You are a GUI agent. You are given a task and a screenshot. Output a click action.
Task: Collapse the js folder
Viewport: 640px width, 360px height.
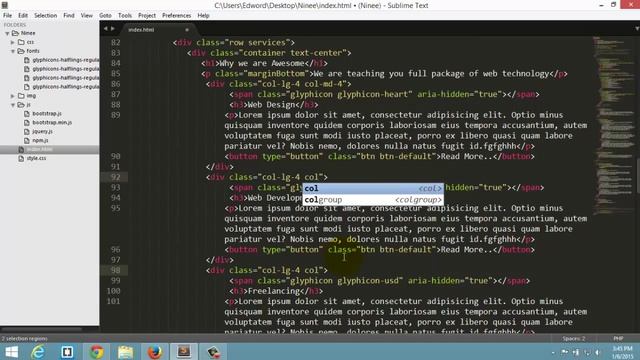pyautogui.click(x=13, y=105)
